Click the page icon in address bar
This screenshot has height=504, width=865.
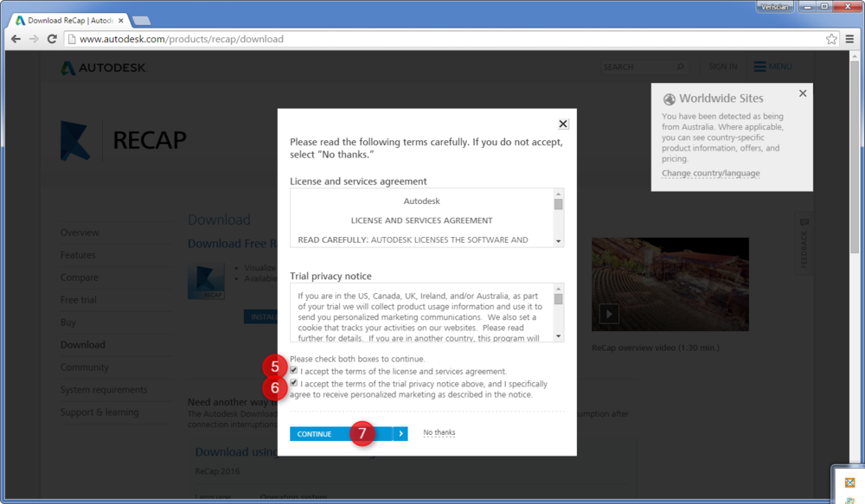coord(72,39)
